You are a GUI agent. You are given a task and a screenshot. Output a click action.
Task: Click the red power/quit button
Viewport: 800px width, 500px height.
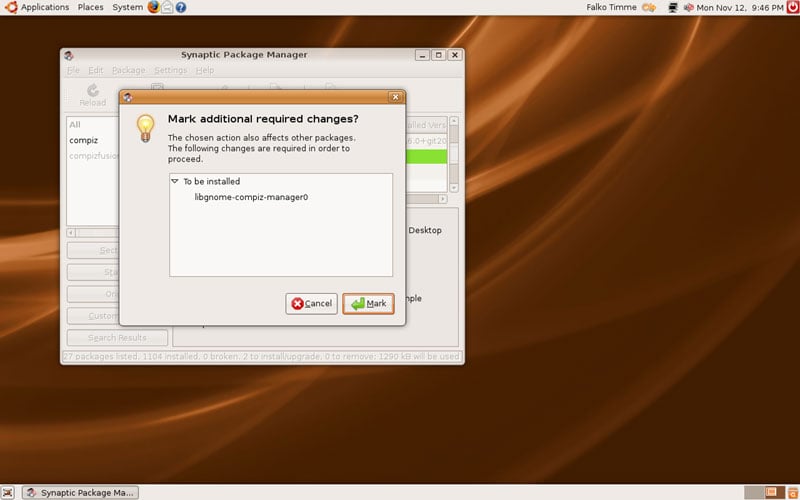coord(792,7)
